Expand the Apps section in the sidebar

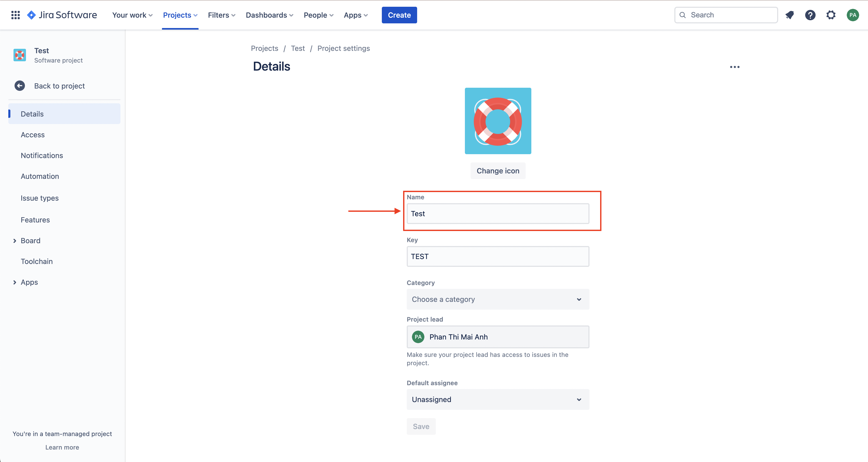point(15,282)
